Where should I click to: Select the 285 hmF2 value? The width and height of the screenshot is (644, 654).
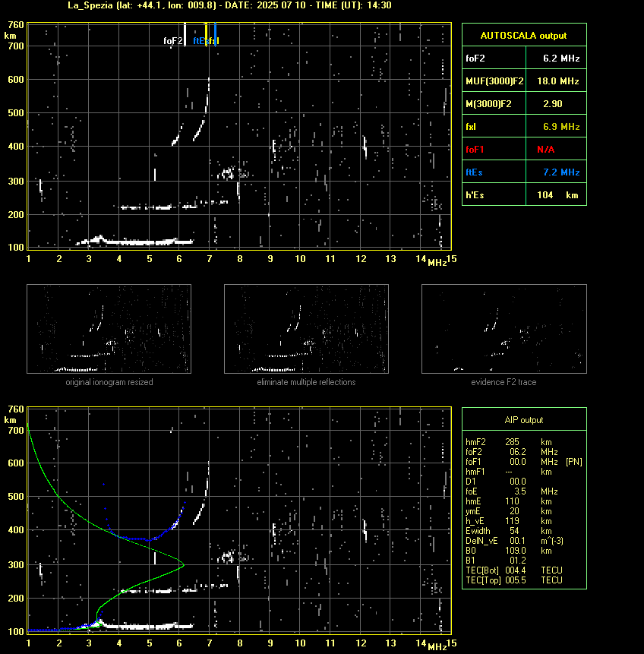pos(512,442)
